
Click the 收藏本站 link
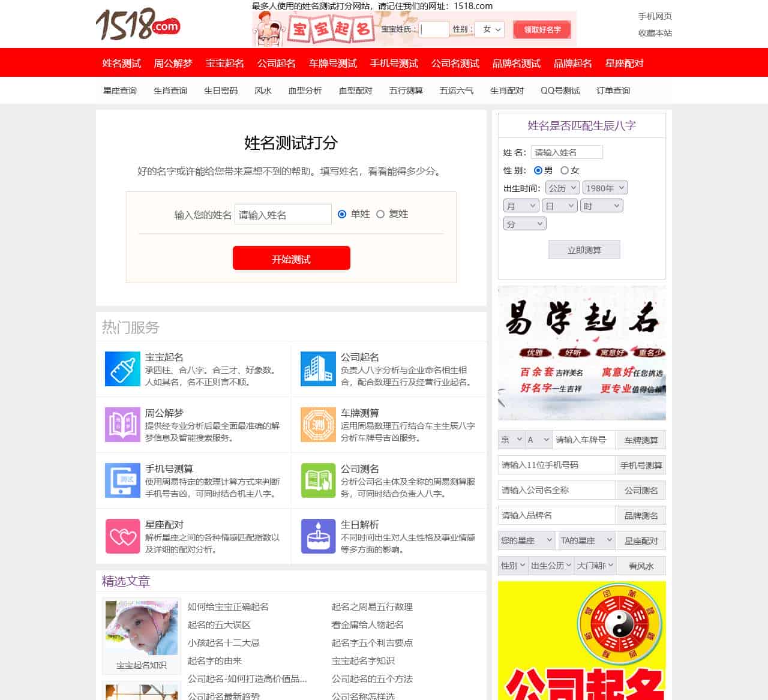(655, 33)
